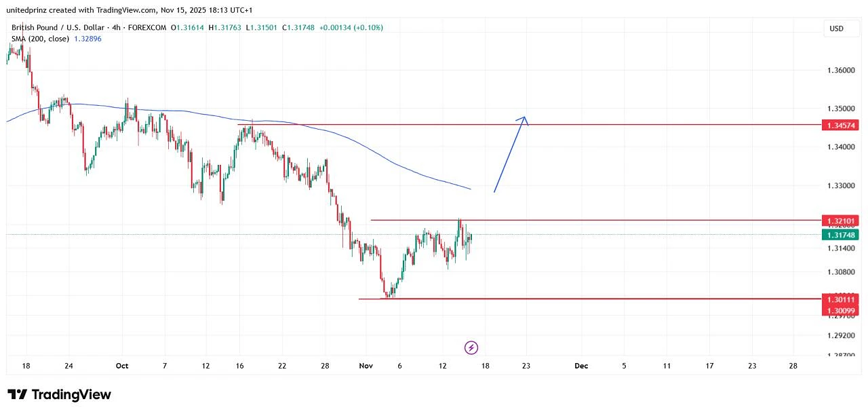Click the red 1.34574 price label

[840, 126]
